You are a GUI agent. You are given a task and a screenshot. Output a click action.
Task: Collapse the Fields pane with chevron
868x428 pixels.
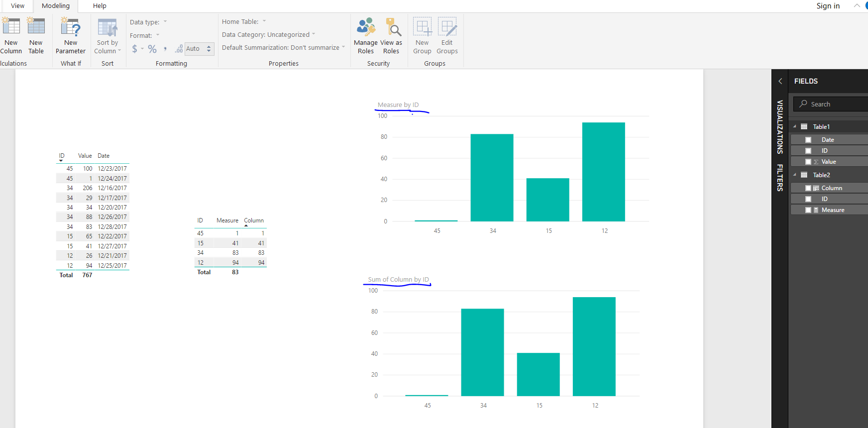tap(780, 81)
